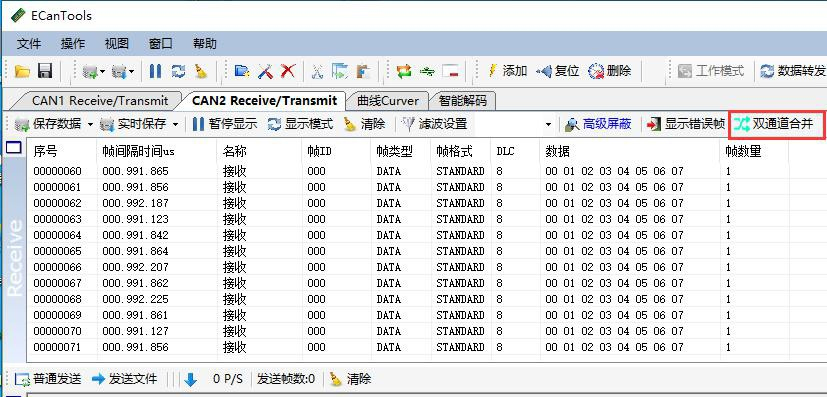Click the 复位 reset icon
The image size is (827, 397).
click(544, 71)
